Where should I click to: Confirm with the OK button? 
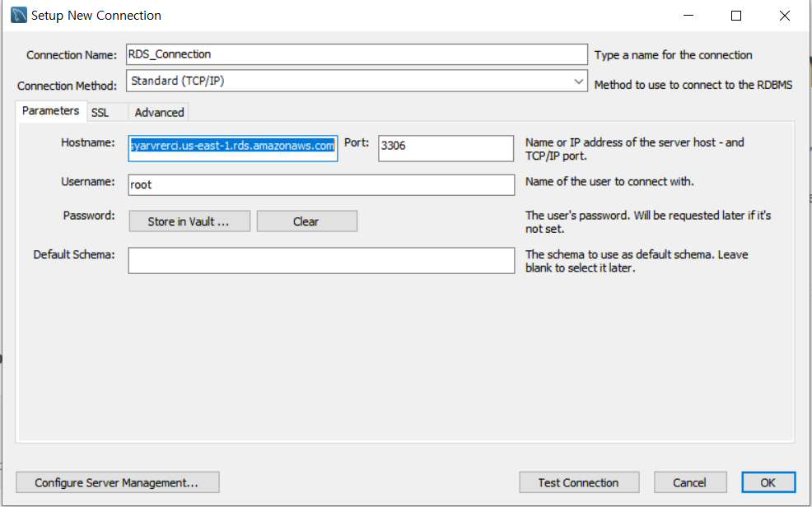pyautogui.click(x=768, y=482)
